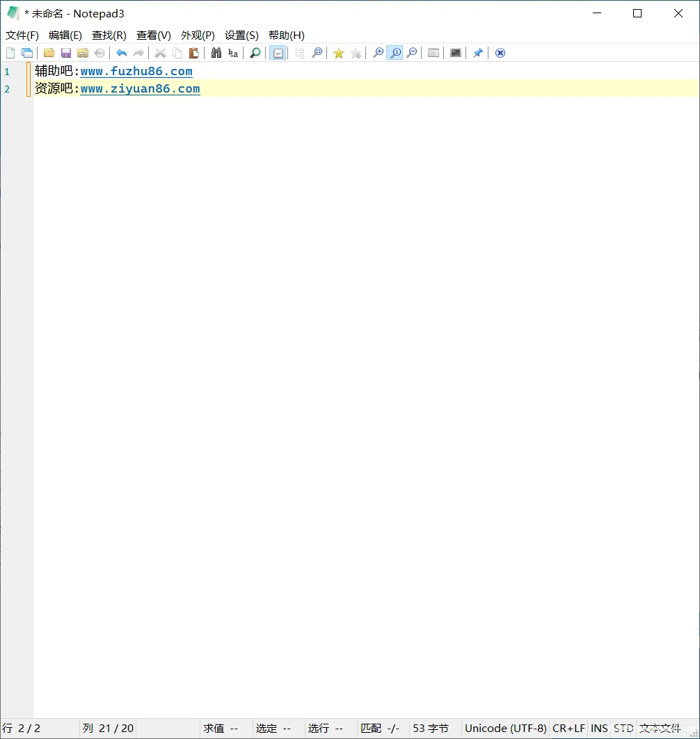Open the link www.fuzhu86.com
The height and width of the screenshot is (739, 700).
click(136, 71)
